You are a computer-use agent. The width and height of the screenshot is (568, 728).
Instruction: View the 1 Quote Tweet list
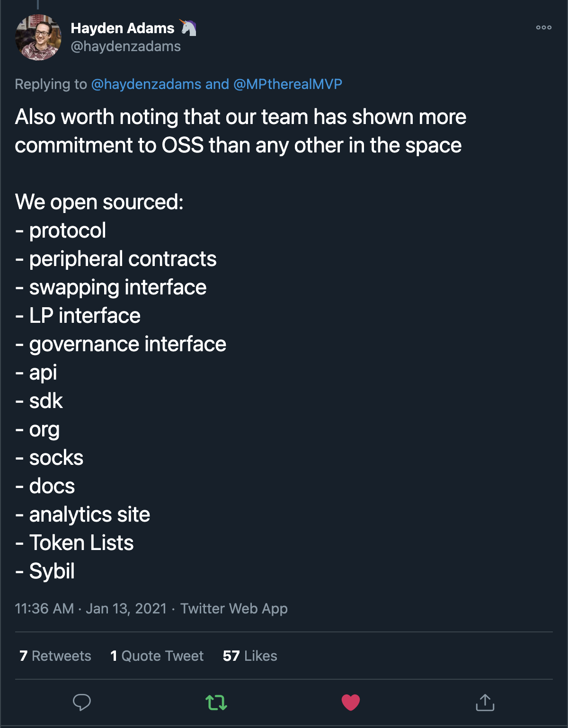[x=157, y=656]
